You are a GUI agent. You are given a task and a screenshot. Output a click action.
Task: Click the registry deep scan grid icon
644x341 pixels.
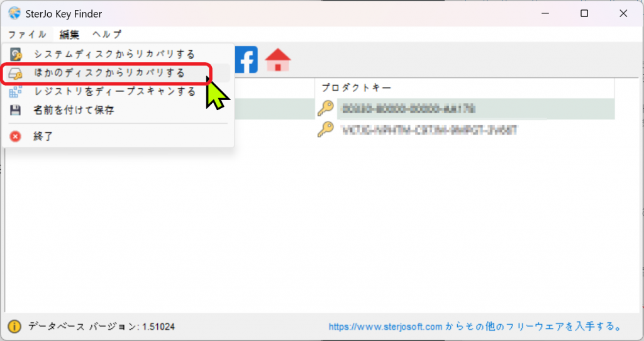point(16,92)
